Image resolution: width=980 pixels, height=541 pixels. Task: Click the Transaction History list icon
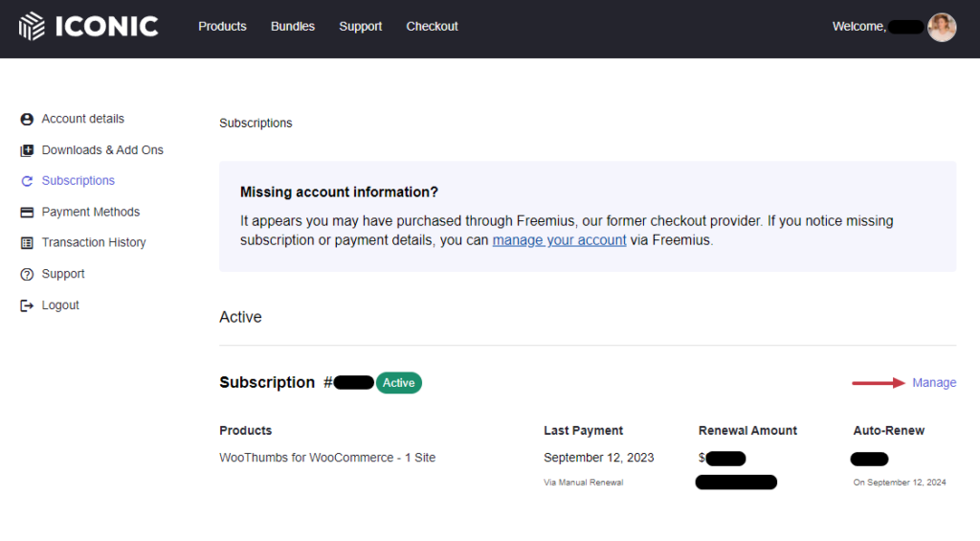pyautogui.click(x=27, y=242)
